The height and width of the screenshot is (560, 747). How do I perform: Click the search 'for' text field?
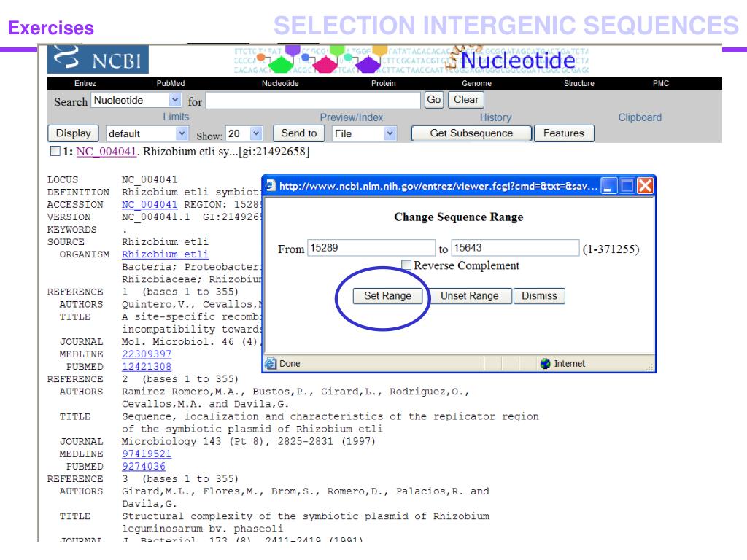[x=313, y=101]
